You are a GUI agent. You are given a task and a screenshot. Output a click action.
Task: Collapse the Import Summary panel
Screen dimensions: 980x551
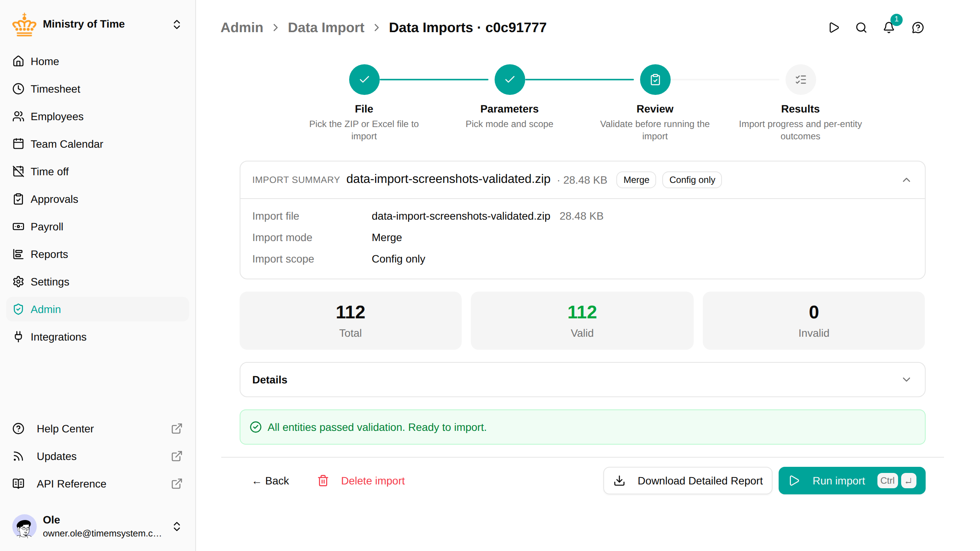pyautogui.click(x=906, y=180)
